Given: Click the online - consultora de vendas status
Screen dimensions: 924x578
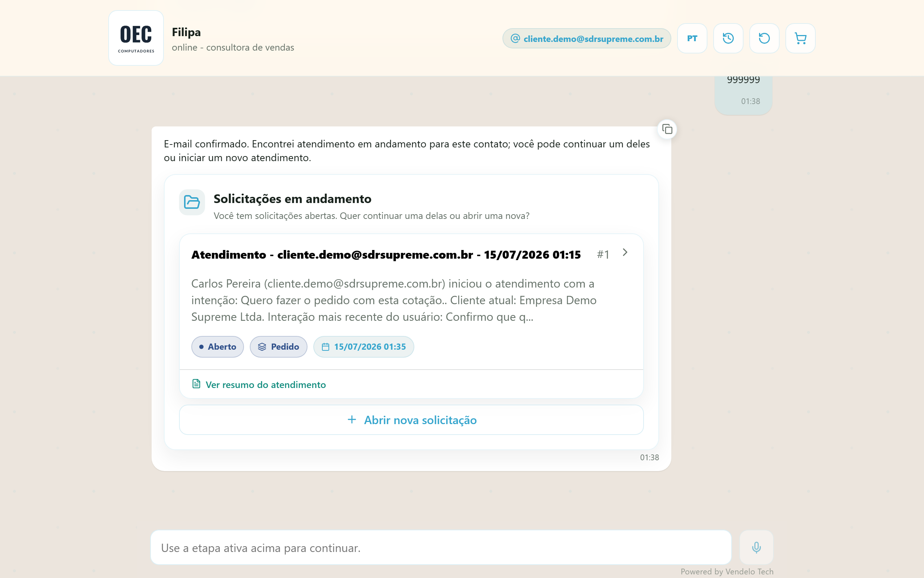Looking at the screenshot, I should pos(233,47).
